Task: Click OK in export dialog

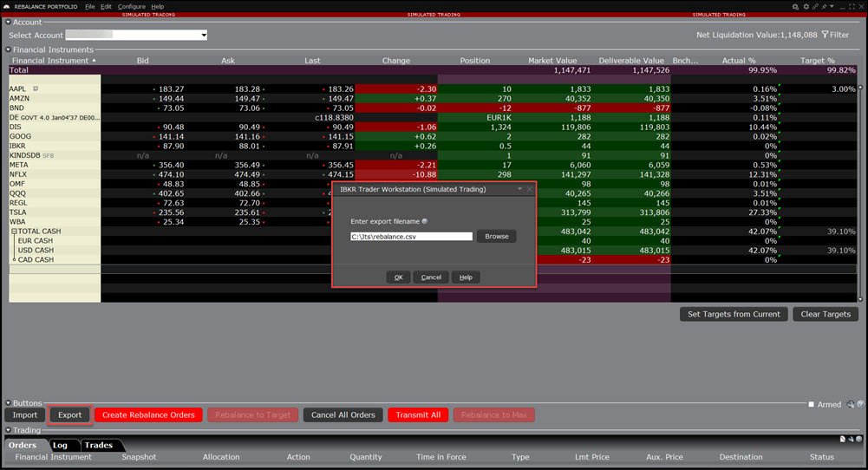Action: pyautogui.click(x=398, y=277)
